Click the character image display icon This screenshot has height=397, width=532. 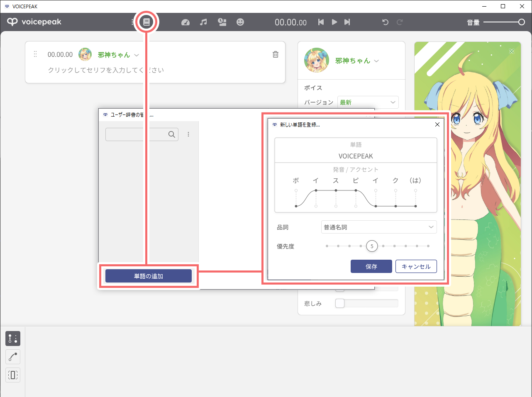pyautogui.click(x=222, y=22)
